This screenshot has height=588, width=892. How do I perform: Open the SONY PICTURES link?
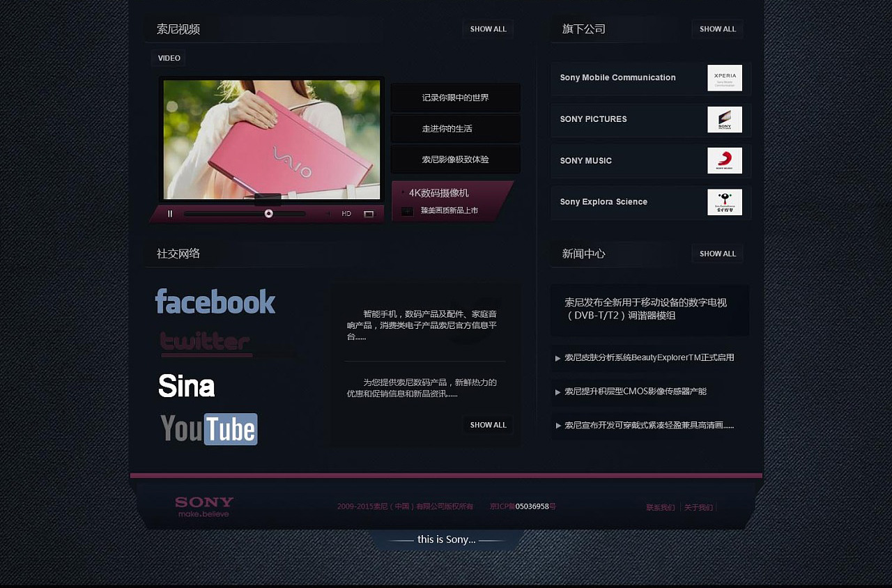594,119
